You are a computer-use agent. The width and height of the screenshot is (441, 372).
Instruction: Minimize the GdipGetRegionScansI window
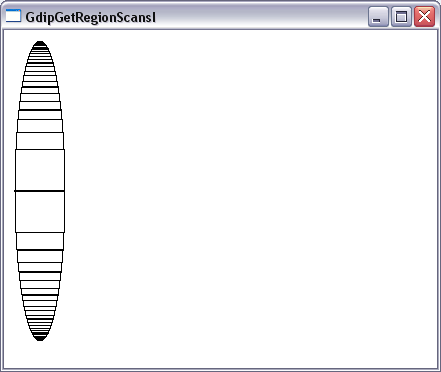(378, 16)
